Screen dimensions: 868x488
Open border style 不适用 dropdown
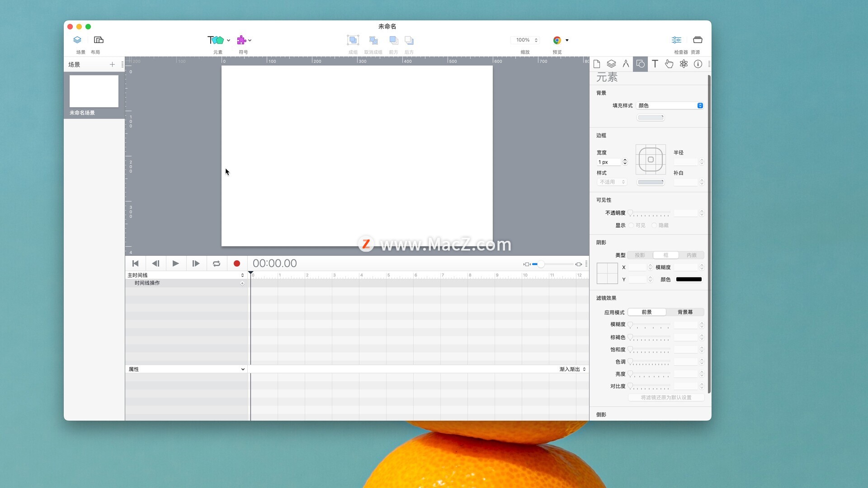[612, 182]
